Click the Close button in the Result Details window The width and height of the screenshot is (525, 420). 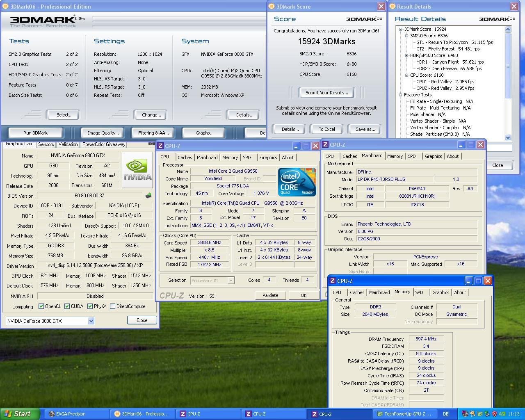tap(498, 165)
